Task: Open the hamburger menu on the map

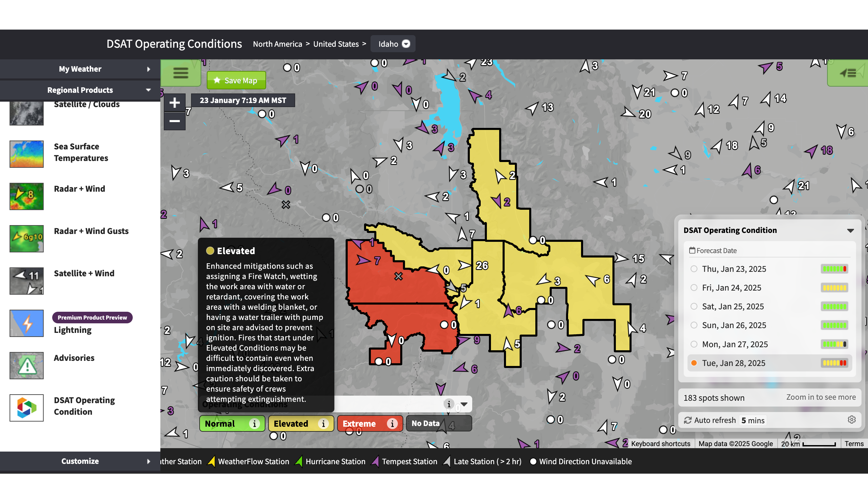Action: (181, 73)
